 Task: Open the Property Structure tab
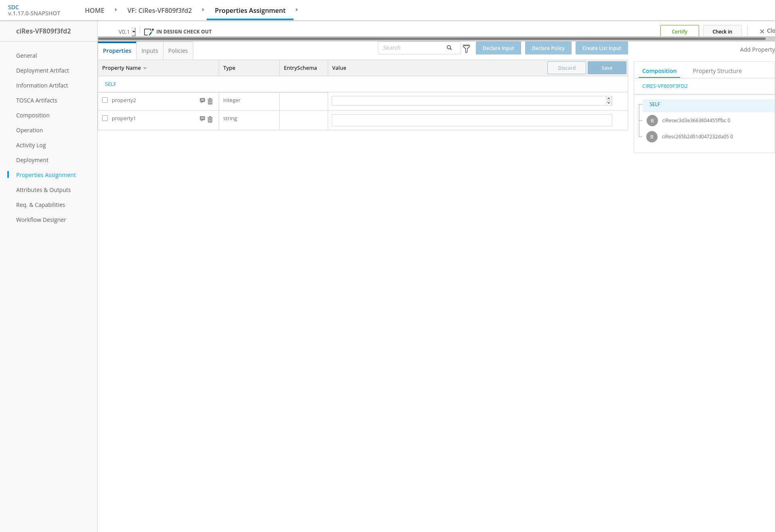(x=717, y=71)
